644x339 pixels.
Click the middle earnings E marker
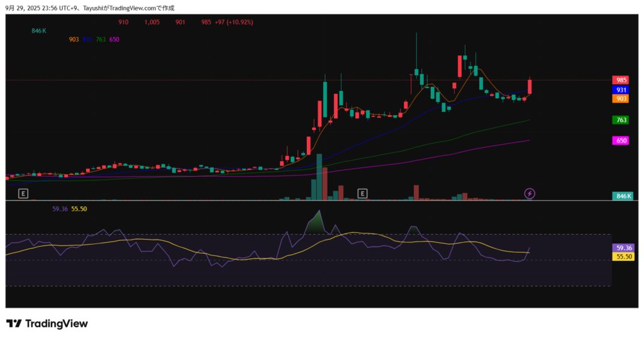tap(362, 193)
